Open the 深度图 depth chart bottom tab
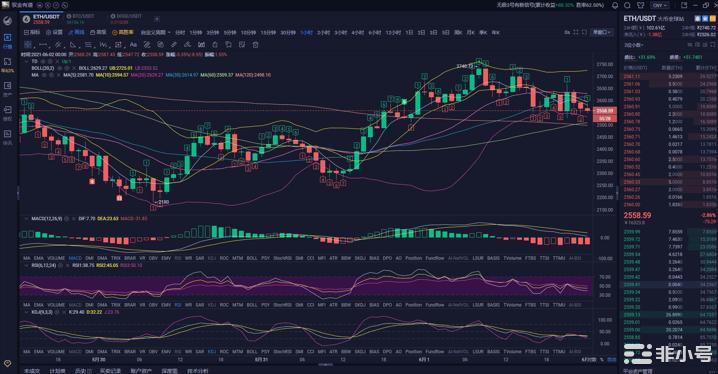 pos(169,370)
